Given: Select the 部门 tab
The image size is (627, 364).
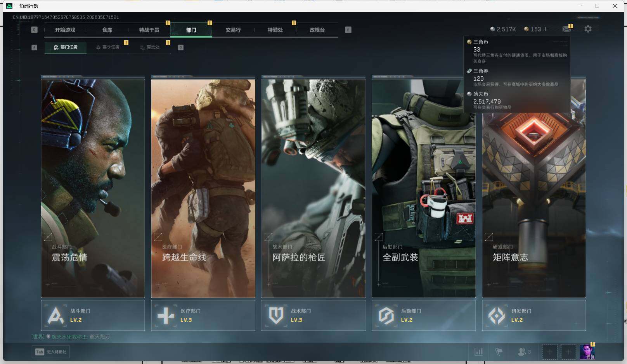Looking at the screenshot, I should click(x=191, y=30).
